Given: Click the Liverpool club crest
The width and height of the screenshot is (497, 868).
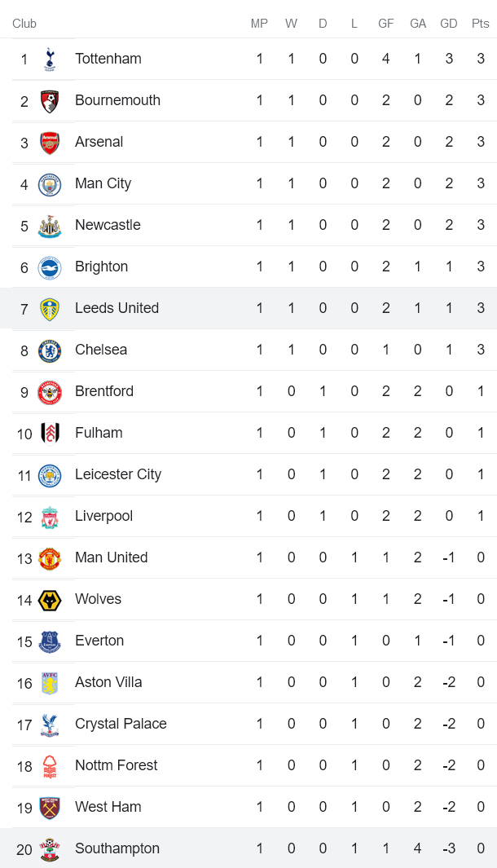Looking at the screenshot, I should [x=50, y=517].
